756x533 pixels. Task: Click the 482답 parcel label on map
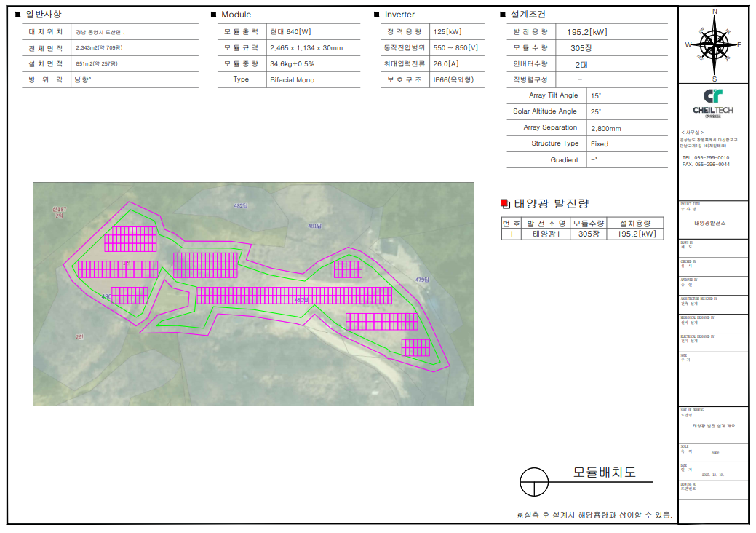coord(241,206)
